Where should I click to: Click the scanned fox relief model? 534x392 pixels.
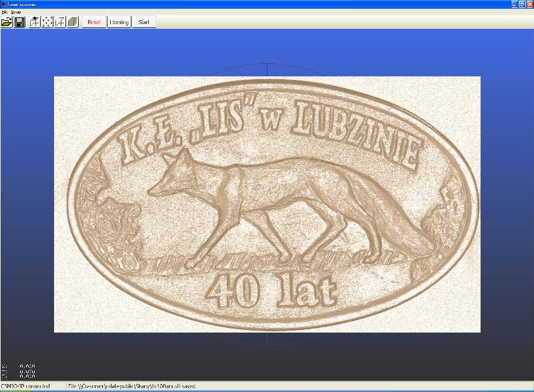point(268,204)
